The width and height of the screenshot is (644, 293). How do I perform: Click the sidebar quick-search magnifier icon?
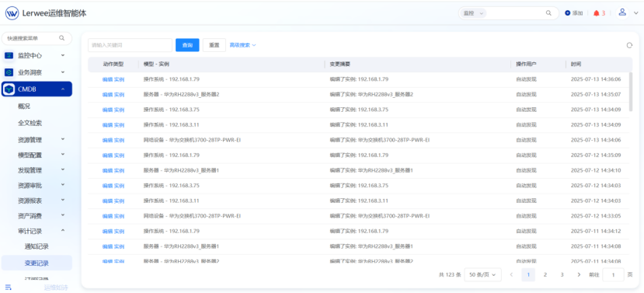coord(61,38)
